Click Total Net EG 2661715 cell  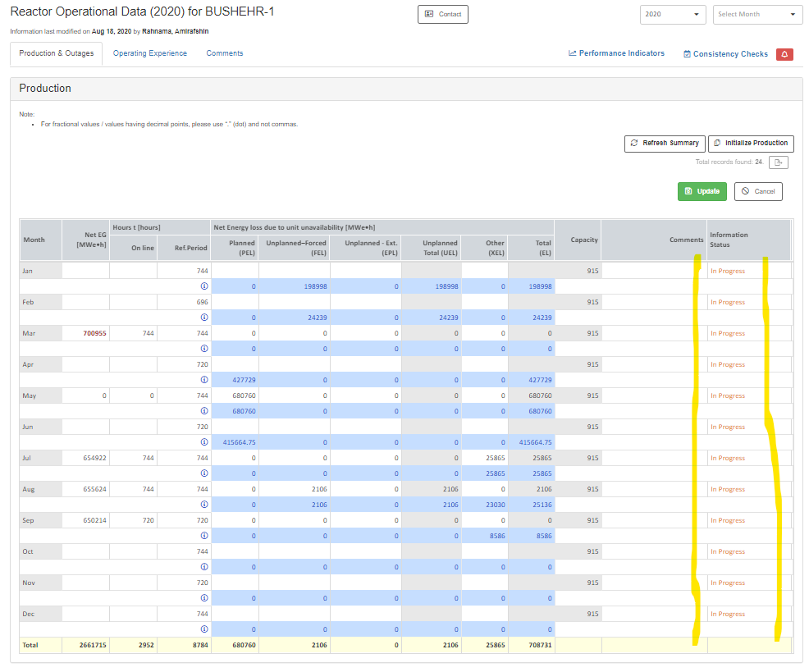(x=85, y=645)
